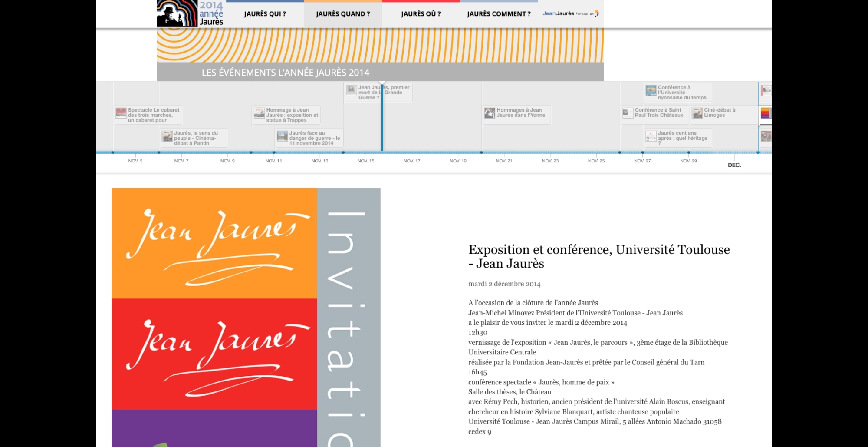Jump to NOV. 5 on the timeline
This screenshot has width=868, height=447.
tap(135, 161)
